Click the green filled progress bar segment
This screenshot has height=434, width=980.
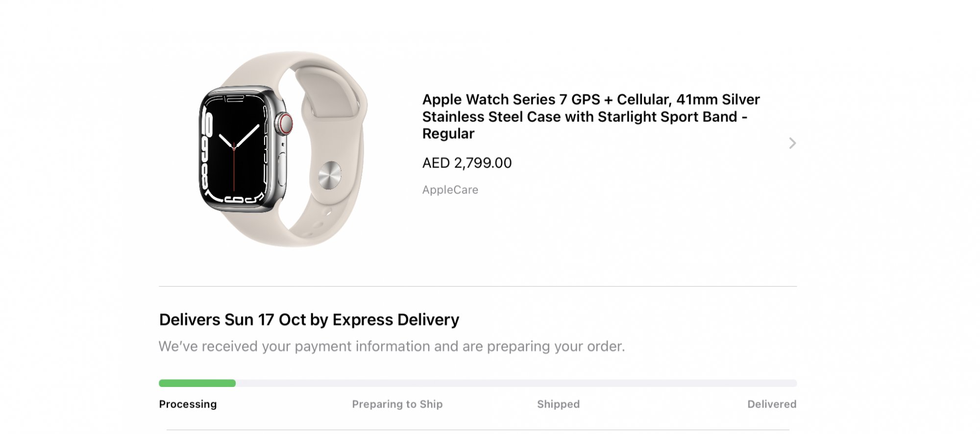pyautogui.click(x=197, y=383)
